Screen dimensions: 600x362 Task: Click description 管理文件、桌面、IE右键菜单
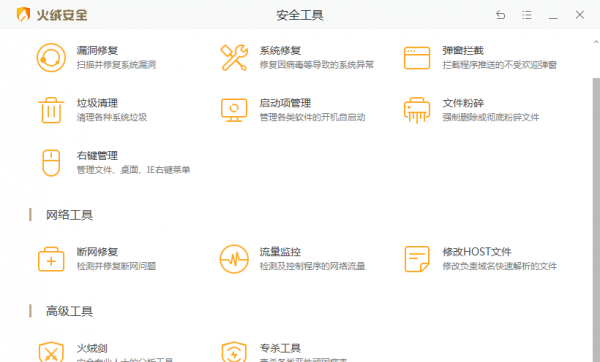(133, 170)
